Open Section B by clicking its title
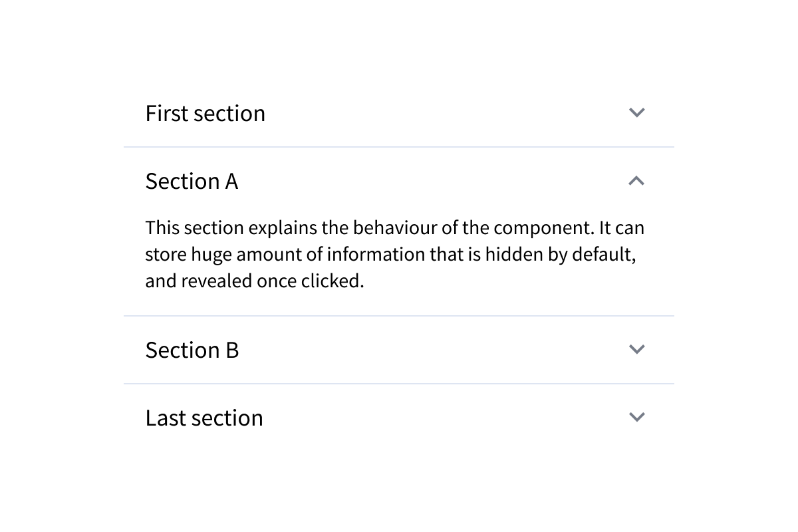The width and height of the screenshot is (798, 532). point(192,350)
